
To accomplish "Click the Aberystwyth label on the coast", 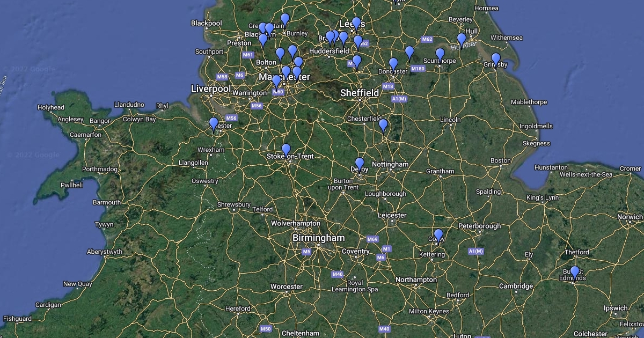I will pos(105,252).
